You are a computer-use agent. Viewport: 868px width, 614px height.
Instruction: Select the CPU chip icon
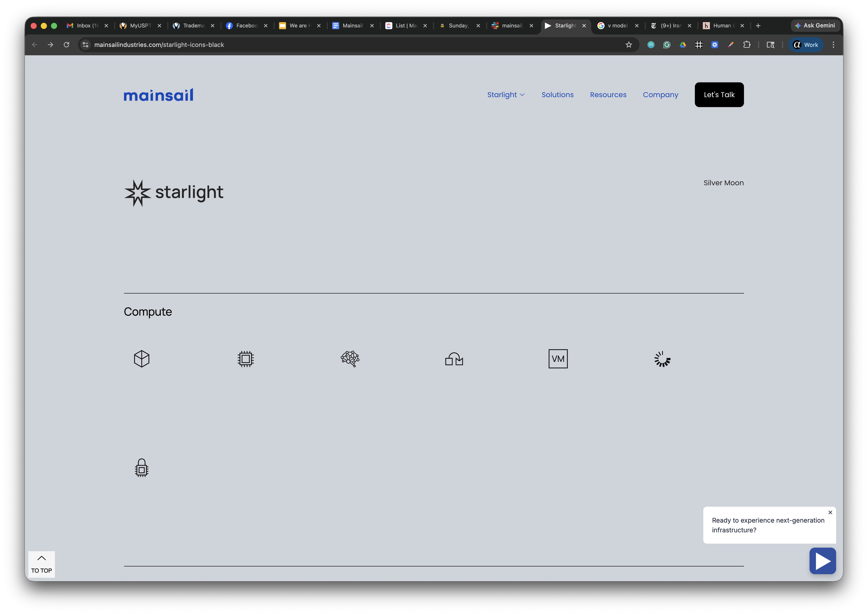point(245,359)
